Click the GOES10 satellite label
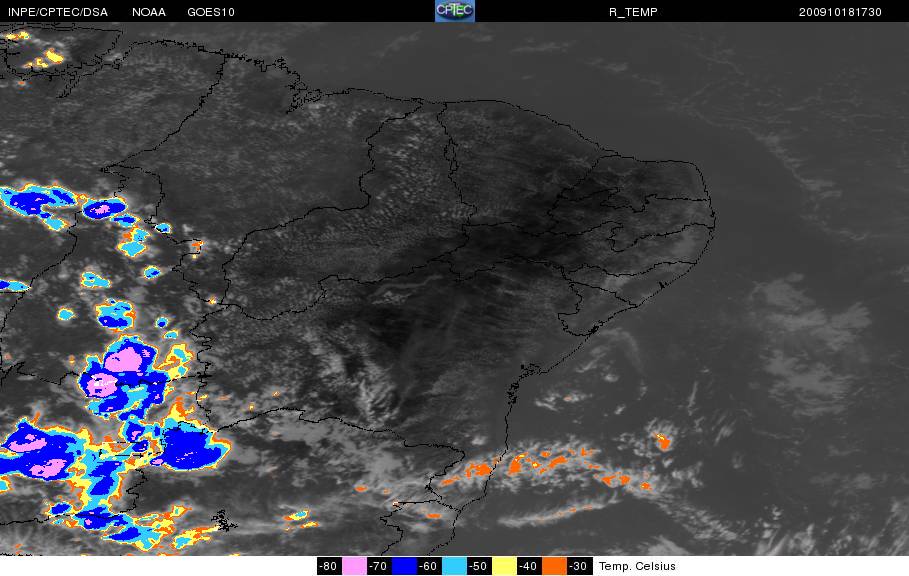The image size is (909, 576). coord(211,12)
